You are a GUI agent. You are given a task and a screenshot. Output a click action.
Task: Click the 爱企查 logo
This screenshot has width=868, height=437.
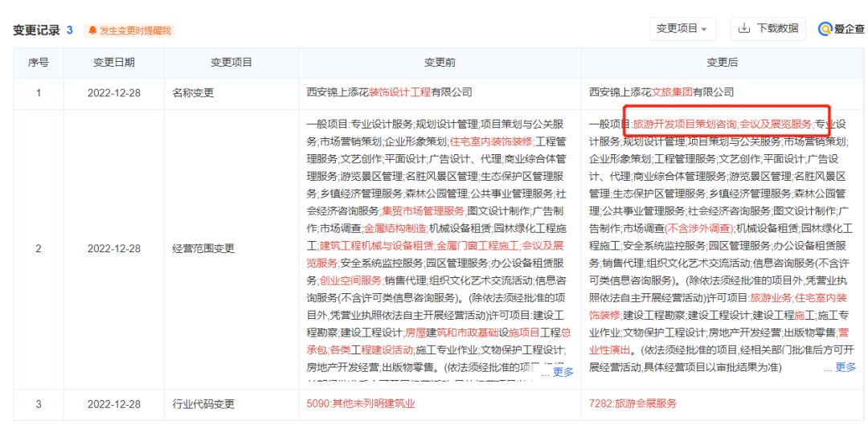[841, 29]
